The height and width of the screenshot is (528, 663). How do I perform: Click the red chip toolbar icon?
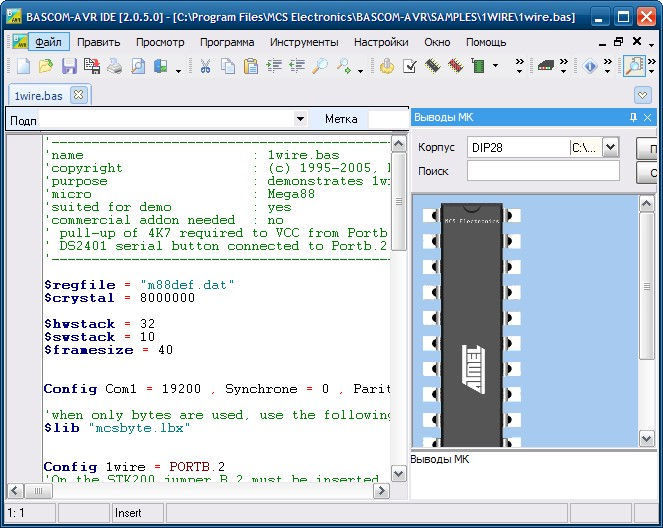point(455,66)
